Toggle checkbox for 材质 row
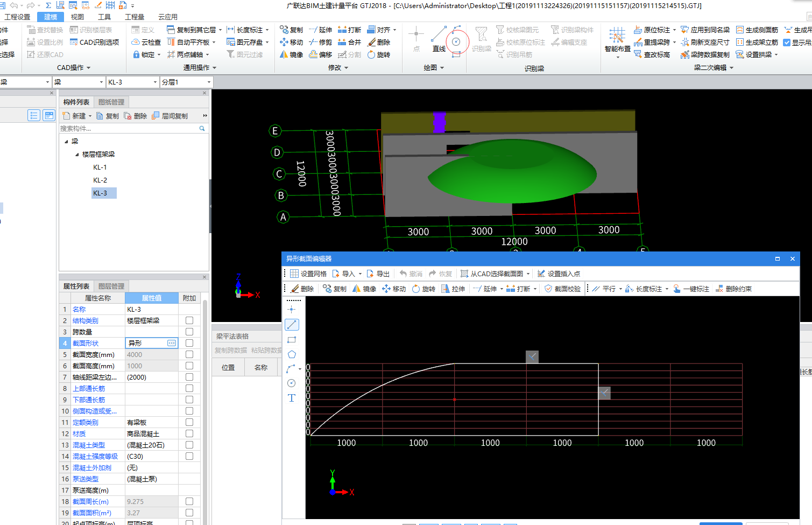This screenshot has width=812, height=525. tap(189, 433)
